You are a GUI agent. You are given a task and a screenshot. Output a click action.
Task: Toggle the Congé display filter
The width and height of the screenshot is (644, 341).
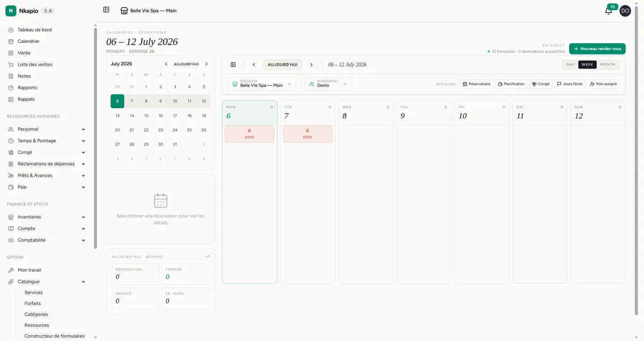click(x=541, y=84)
